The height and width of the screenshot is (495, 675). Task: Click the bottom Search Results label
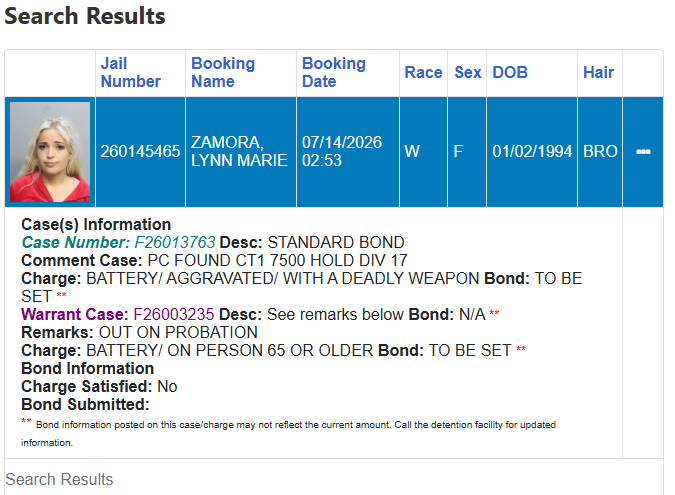(x=59, y=479)
